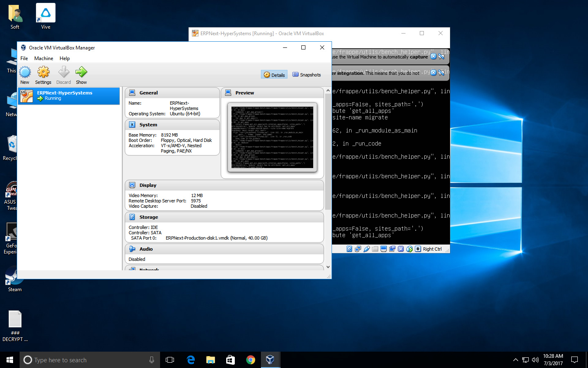This screenshot has width=588, height=368.
Task: Click the Preview section monitor icon
Action: tap(228, 93)
